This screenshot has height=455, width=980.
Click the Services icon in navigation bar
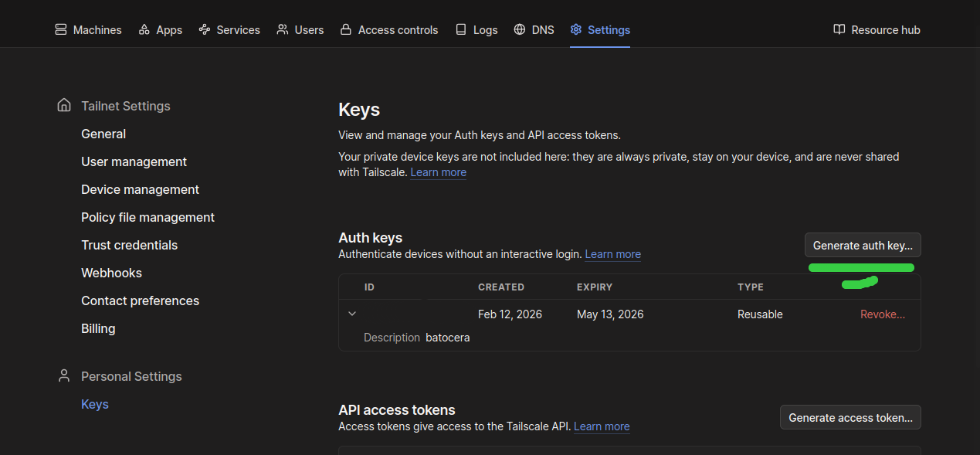[x=205, y=29]
